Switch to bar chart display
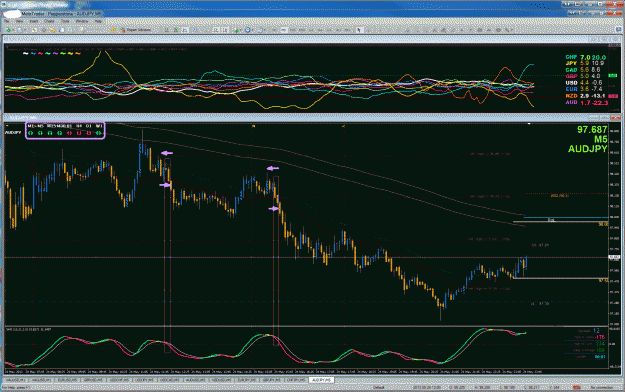 tap(167, 30)
